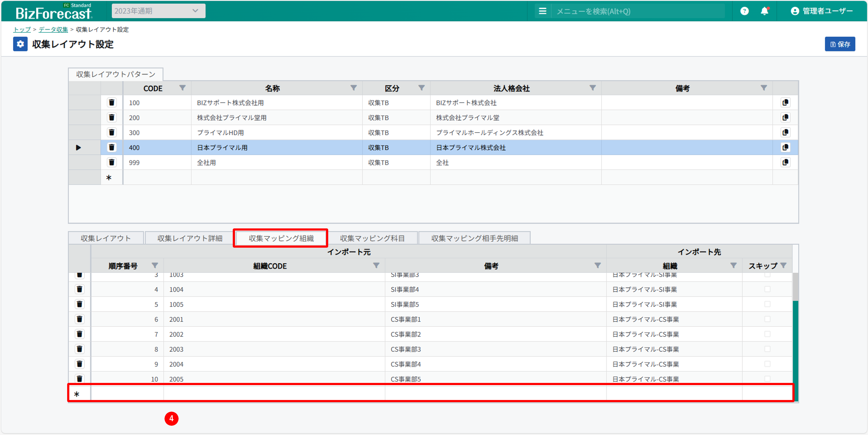This screenshot has height=435, width=868.
Task: Copy the 株式会社プライマル堂用 layout row
Action: click(x=785, y=118)
